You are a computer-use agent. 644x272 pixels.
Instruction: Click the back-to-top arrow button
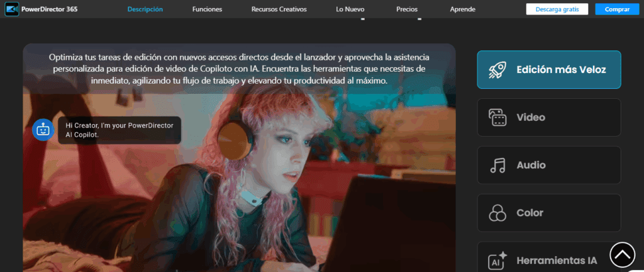tap(622, 255)
